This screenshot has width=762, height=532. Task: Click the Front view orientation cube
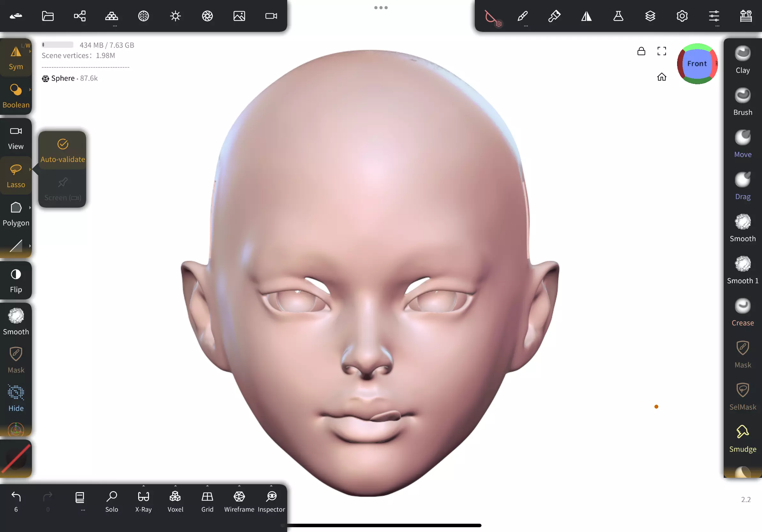(x=697, y=63)
